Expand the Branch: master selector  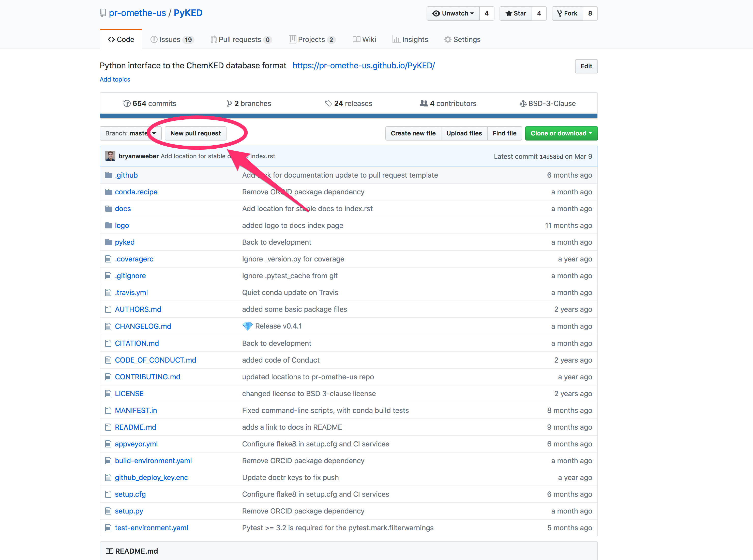pos(131,133)
